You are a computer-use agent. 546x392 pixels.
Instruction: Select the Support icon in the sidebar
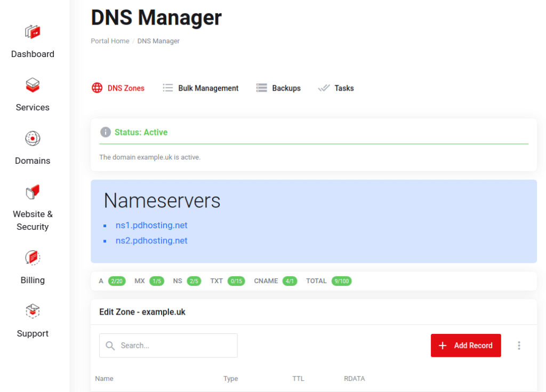click(x=32, y=311)
